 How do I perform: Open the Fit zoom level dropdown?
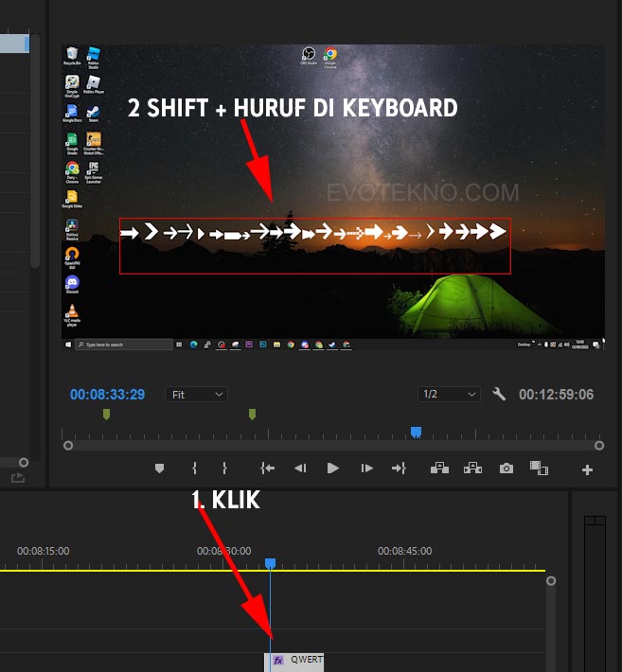[197, 394]
